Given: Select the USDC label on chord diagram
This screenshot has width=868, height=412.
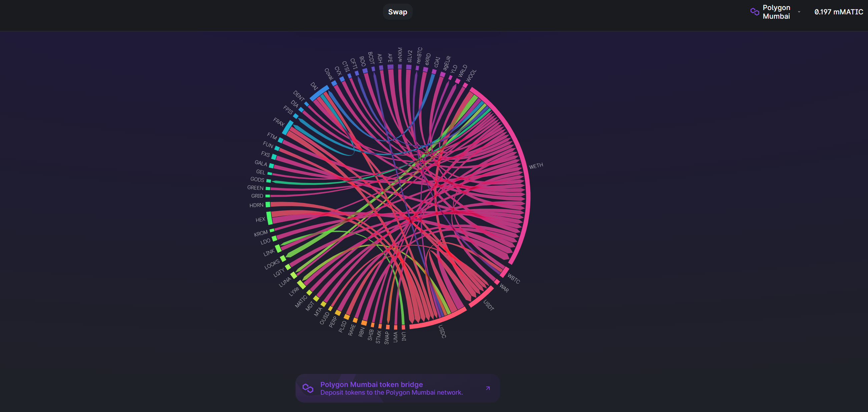Looking at the screenshot, I should coord(442,332).
